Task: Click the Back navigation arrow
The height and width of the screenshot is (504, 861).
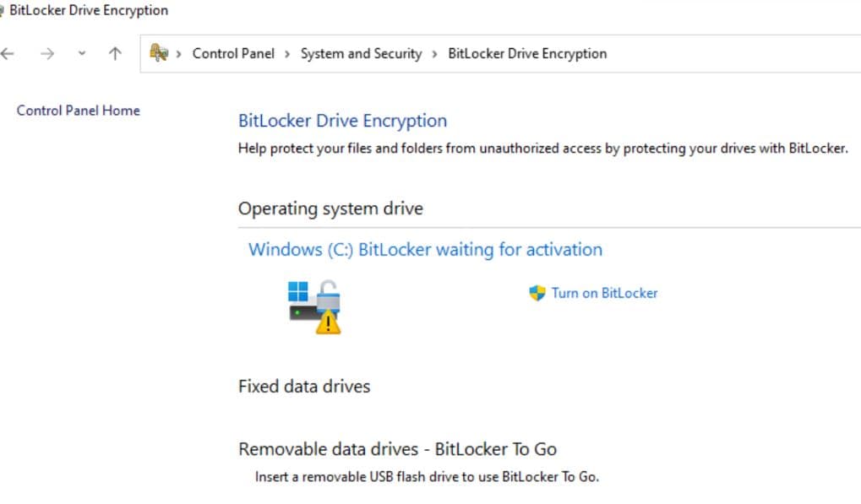Action: click(8, 54)
